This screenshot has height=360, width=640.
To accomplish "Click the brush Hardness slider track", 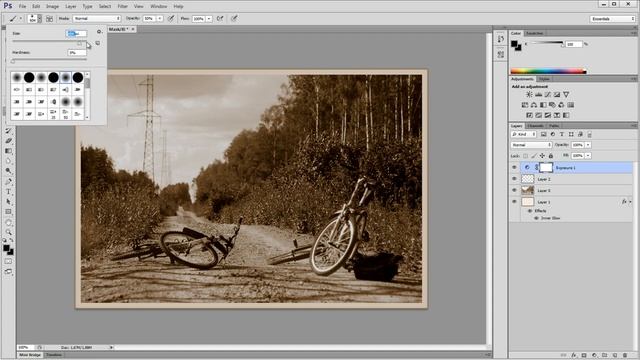I will point(49,60).
